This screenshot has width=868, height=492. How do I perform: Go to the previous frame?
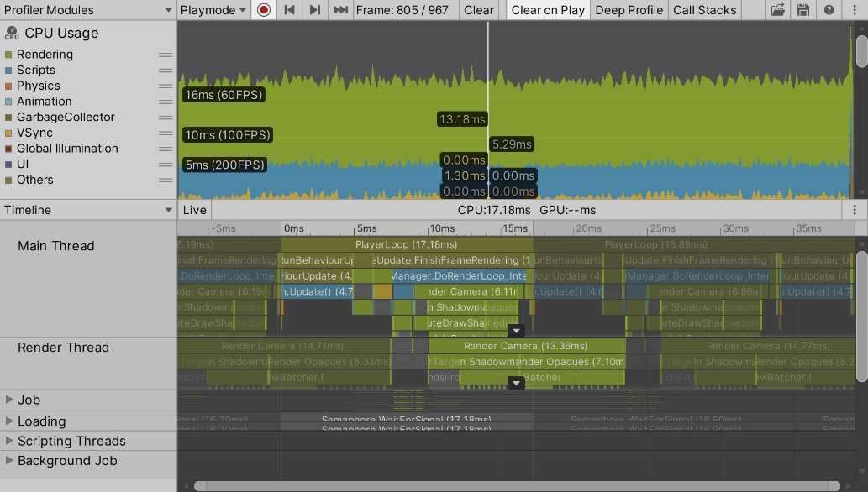tap(289, 10)
